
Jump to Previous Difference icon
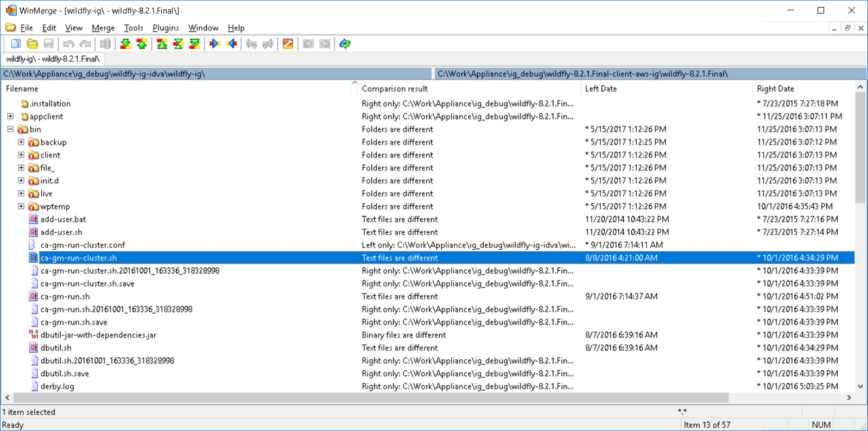point(142,44)
